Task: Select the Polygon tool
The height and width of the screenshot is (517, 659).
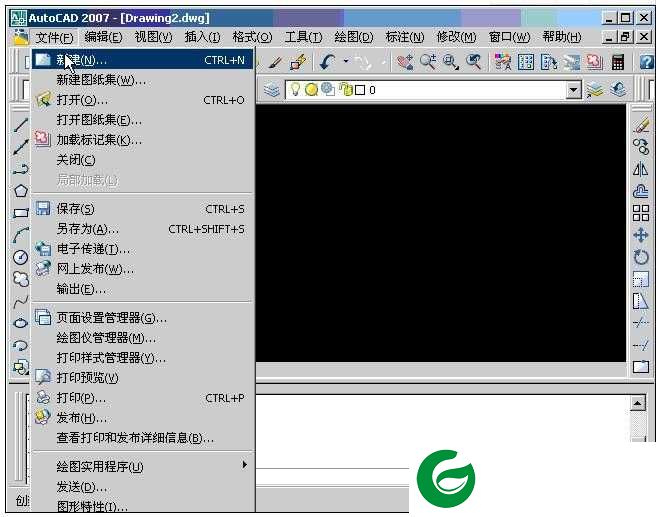Action: click(21, 191)
